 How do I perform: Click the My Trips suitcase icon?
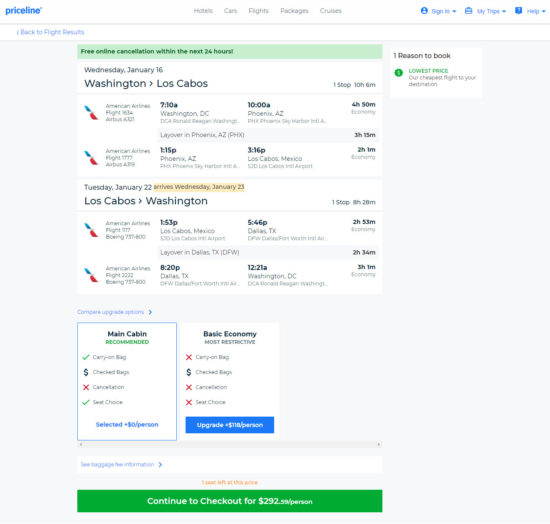click(468, 11)
